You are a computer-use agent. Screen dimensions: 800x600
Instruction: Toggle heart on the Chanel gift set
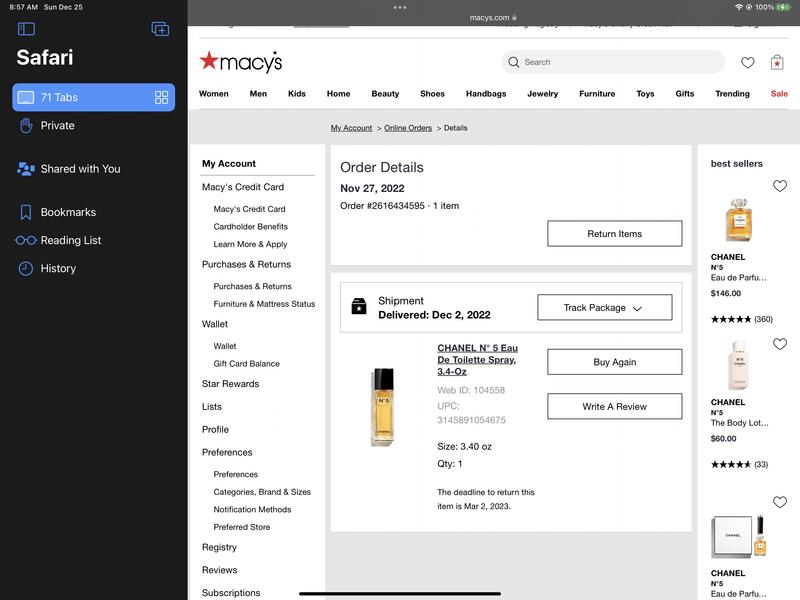coord(780,501)
